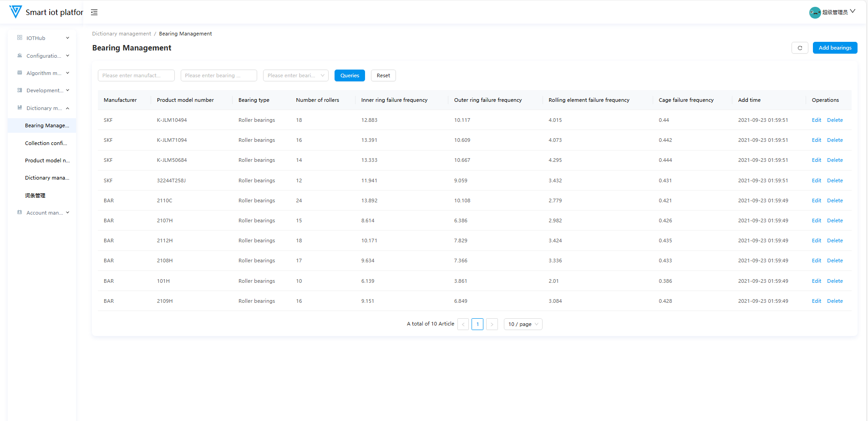Focus the manufacturer search input field
The width and height of the screenshot is (868, 421).
136,75
